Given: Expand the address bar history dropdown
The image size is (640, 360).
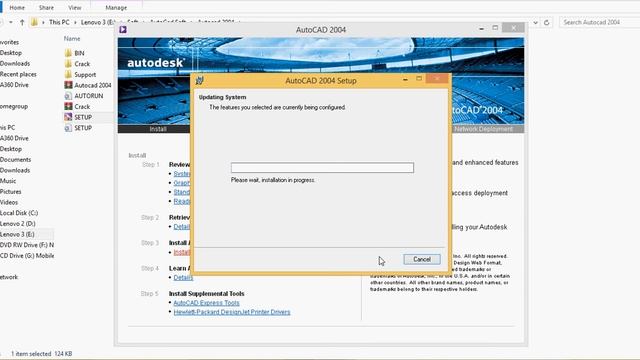Looking at the screenshot, I should pyautogui.click(x=535, y=22).
